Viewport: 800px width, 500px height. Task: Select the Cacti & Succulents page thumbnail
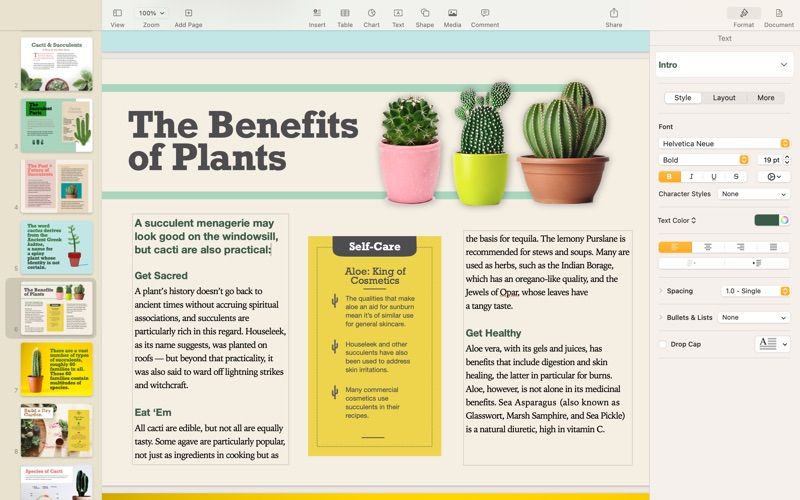[57, 64]
